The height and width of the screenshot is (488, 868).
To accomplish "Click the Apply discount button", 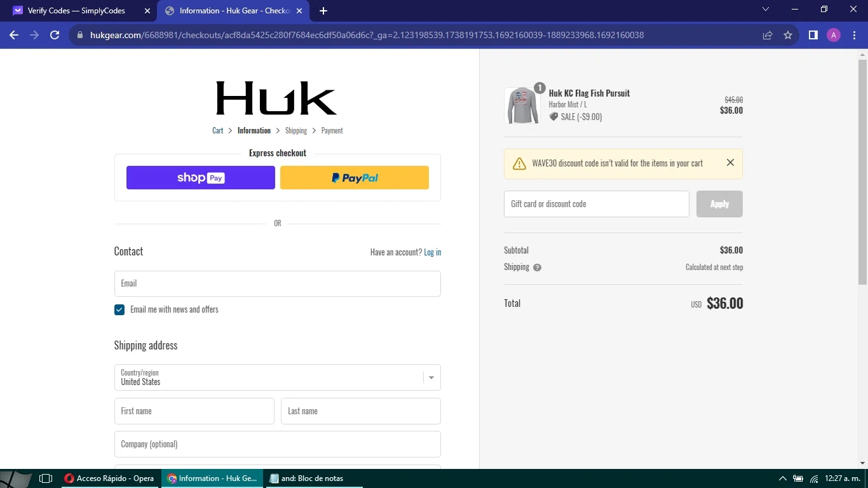I will [719, 204].
